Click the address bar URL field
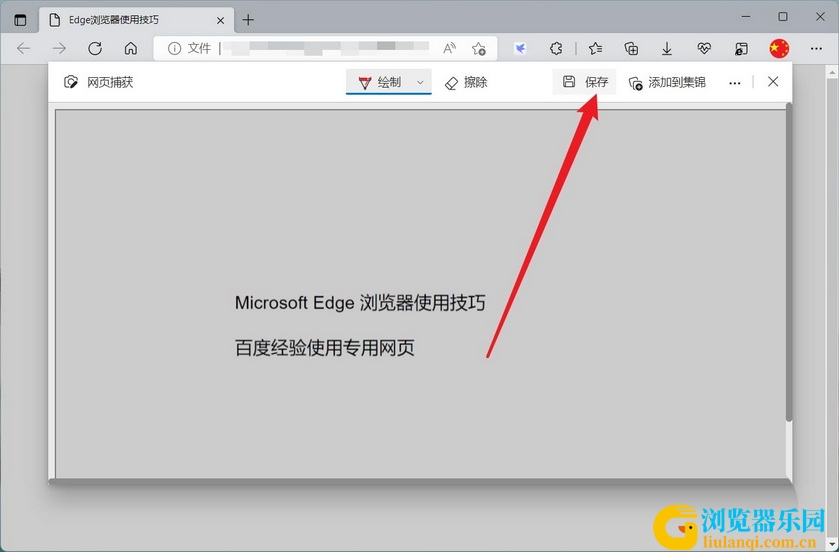Viewport: 839px width, 552px height. tap(326, 48)
